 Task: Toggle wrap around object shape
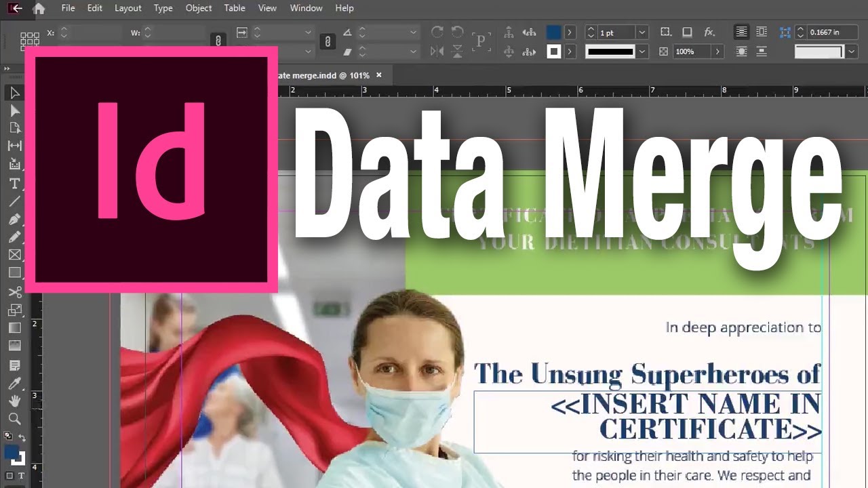coord(741,51)
